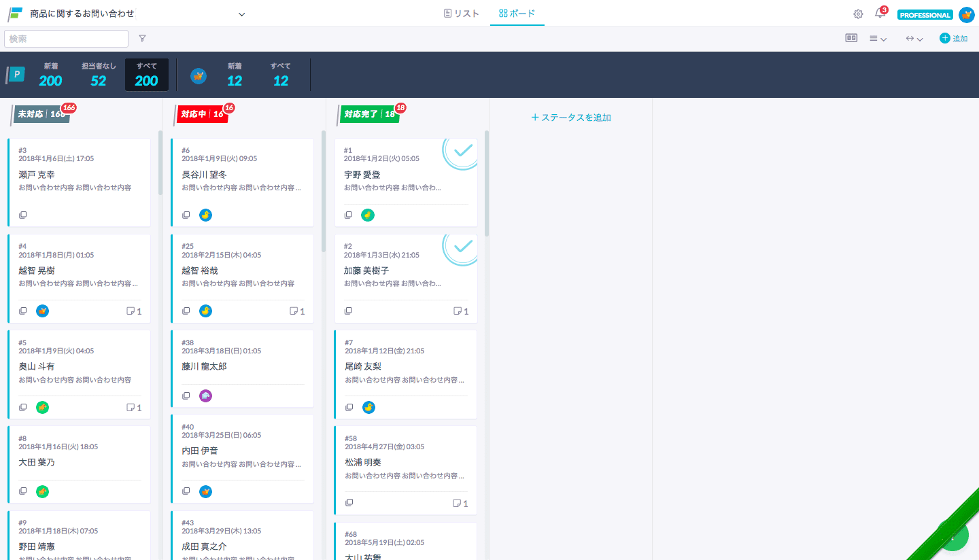Click assignee avatar on card #38
The height and width of the screenshot is (560, 979).
pyautogui.click(x=205, y=396)
